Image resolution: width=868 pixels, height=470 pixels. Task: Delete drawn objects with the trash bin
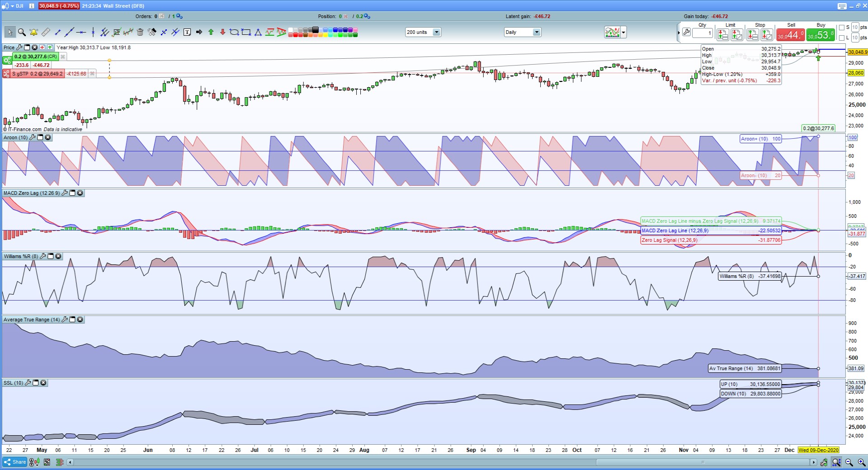[140, 32]
